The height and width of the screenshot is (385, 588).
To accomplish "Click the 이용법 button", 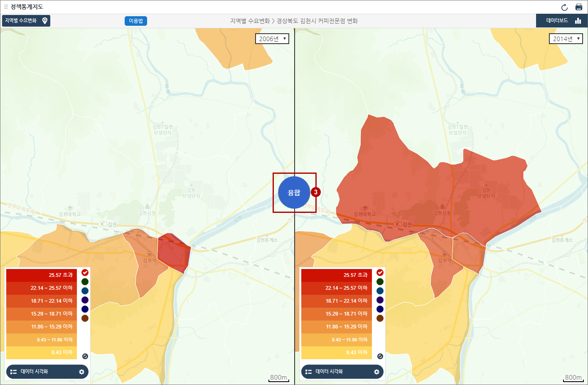I will click(136, 21).
